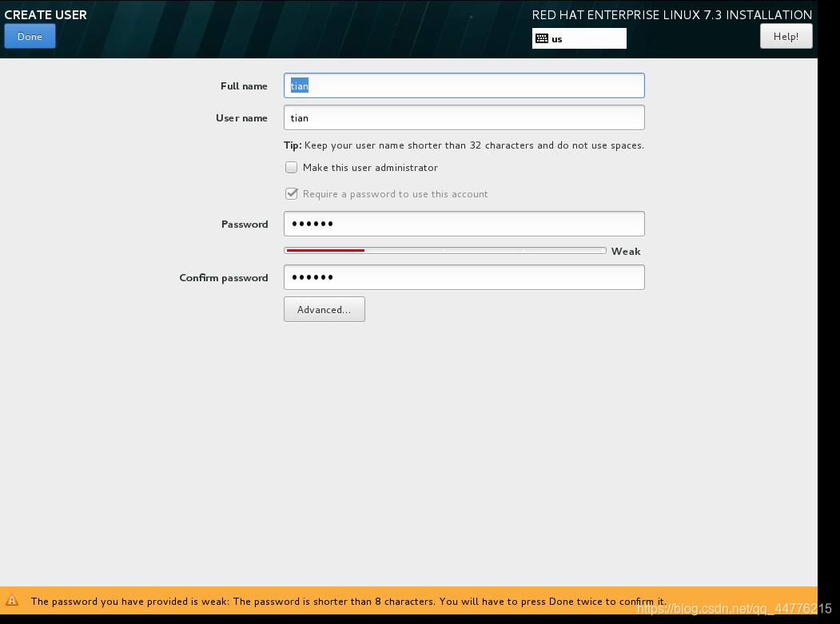
Task: Click the User name label
Action: [241, 118]
